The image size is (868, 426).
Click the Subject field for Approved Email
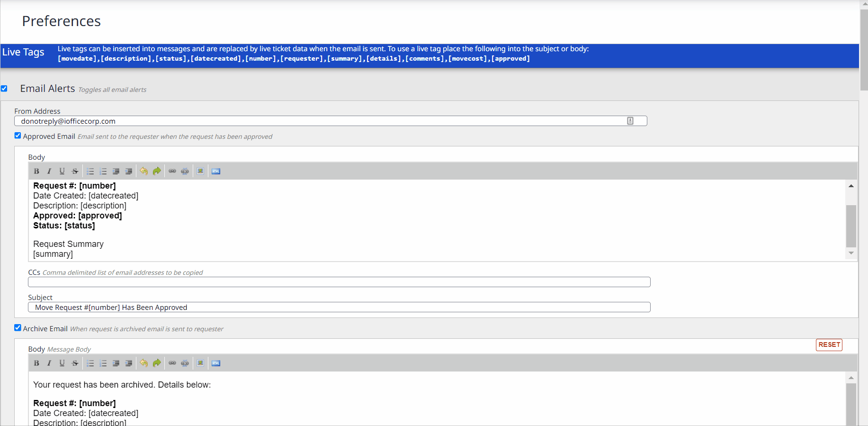click(x=339, y=308)
